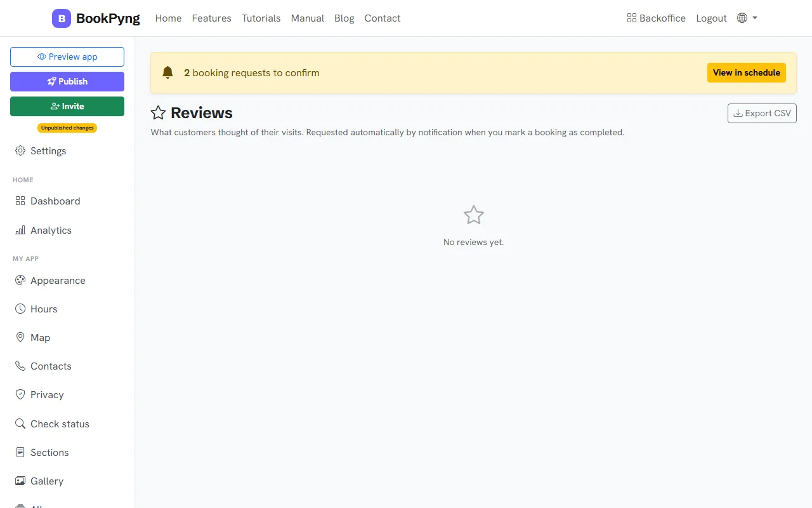Click the Contacts phone icon

20,366
